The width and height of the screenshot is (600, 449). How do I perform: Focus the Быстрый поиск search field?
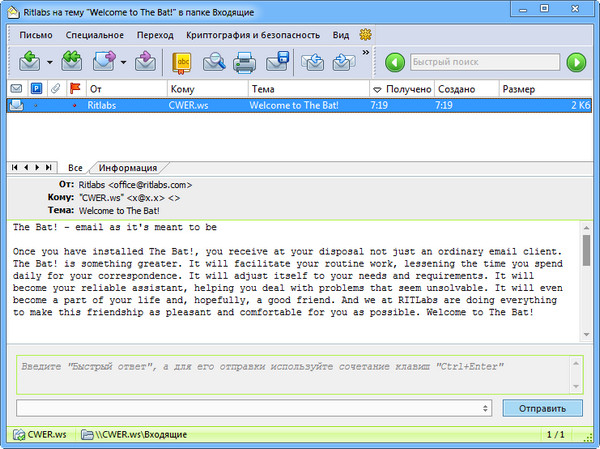point(484,62)
